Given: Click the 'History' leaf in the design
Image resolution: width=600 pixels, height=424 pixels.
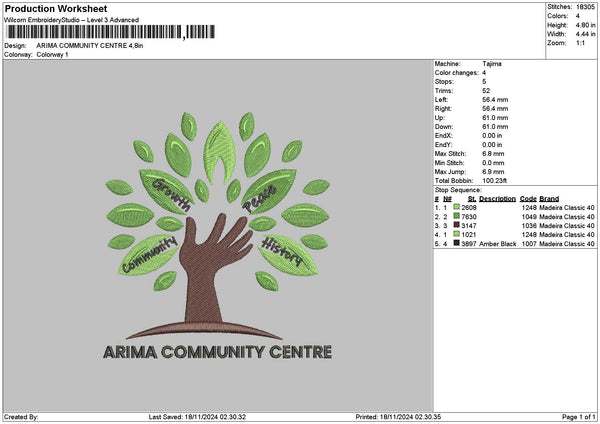Looking at the screenshot, I should [288, 255].
